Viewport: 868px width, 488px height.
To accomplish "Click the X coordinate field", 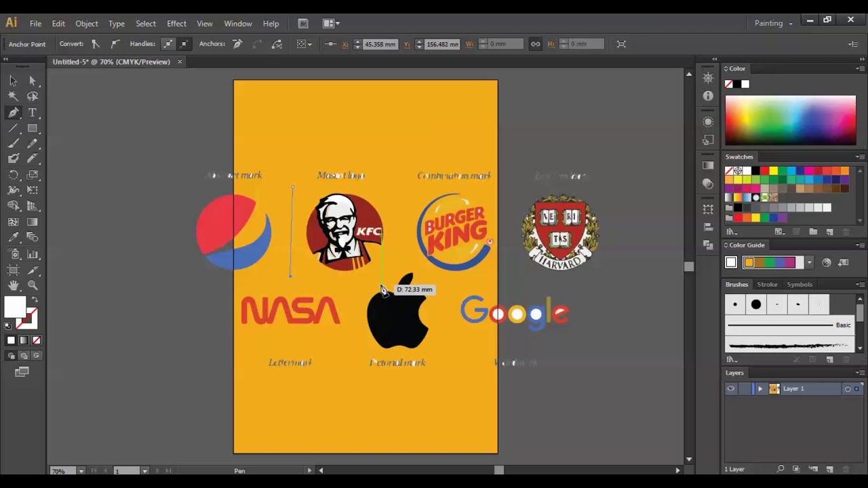I will click(380, 44).
